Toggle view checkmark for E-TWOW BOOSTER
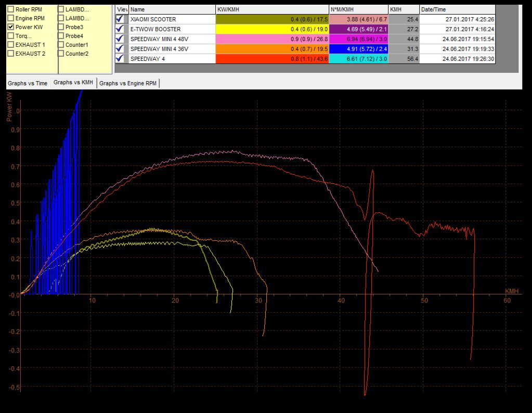 click(x=120, y=29)
